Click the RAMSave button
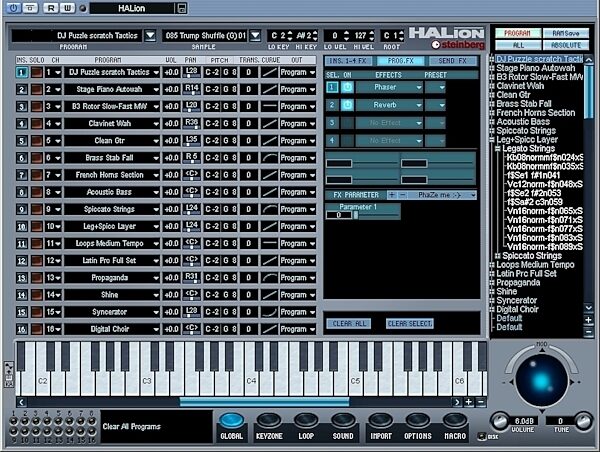Screen dimensions: 600x452 point(566,33)
